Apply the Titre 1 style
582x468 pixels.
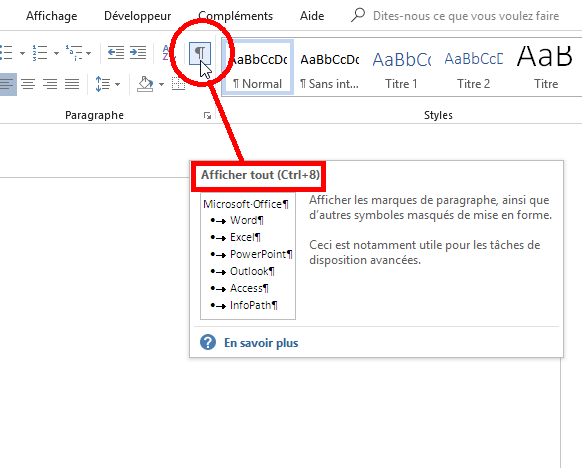(x=401, y=67)
